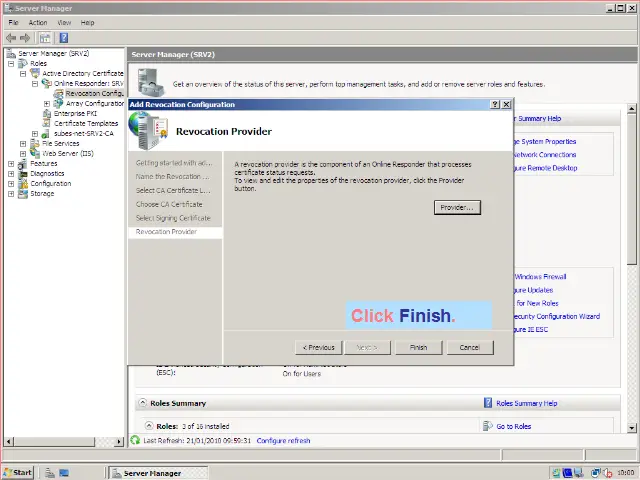Collapse the Online Responder node
The image size is (640, 480).
point(35,84)
